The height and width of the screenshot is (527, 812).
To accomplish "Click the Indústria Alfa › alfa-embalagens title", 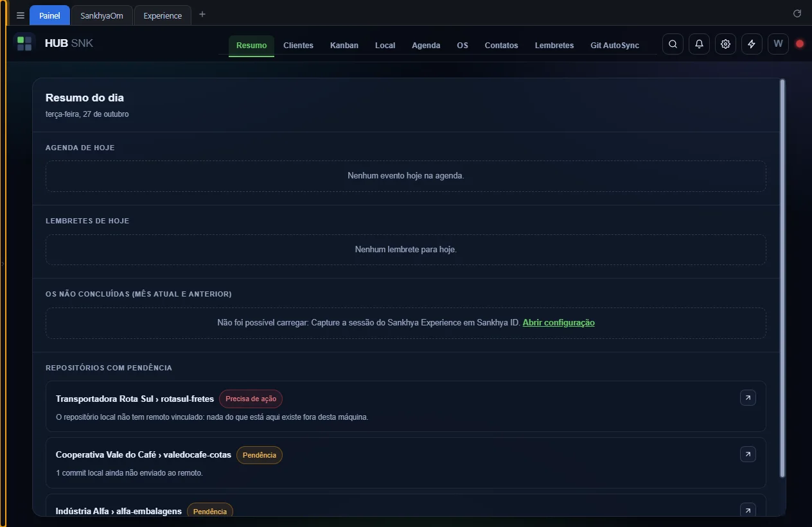I will pyautogui.click(x=119, y=512).
